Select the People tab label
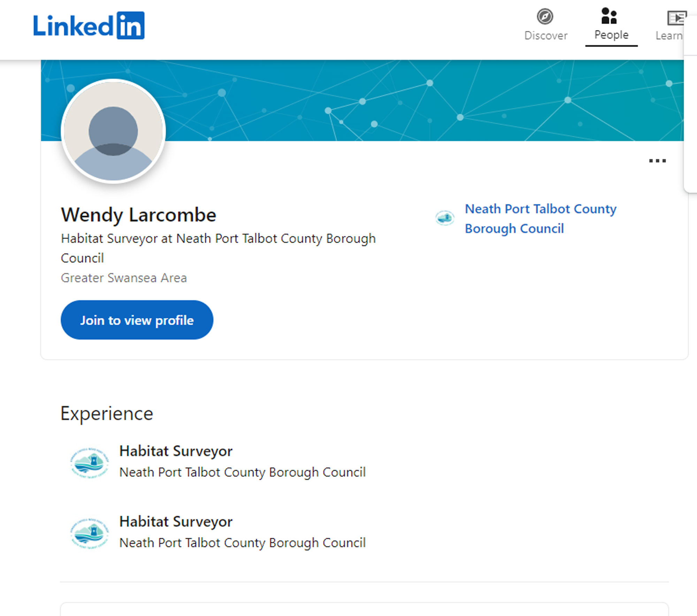Image resolution: width=697 pixels, height=616 pixels. click(x=611, y=35)
